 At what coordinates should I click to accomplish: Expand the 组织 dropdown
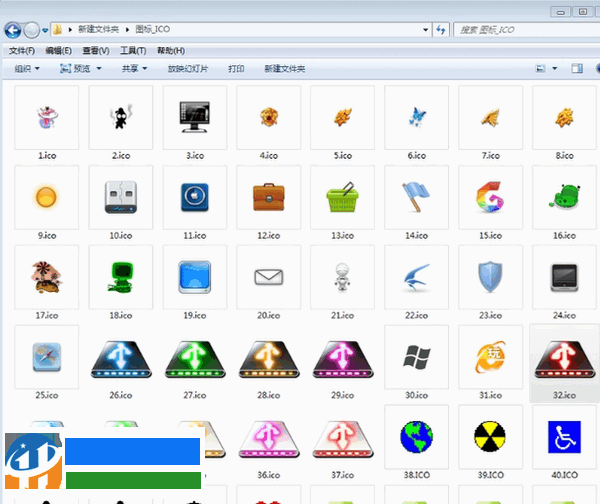tap(27, 69)
